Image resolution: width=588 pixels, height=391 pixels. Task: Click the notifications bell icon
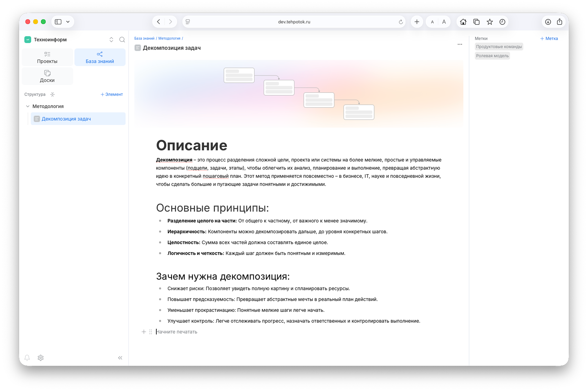(27, 358)
